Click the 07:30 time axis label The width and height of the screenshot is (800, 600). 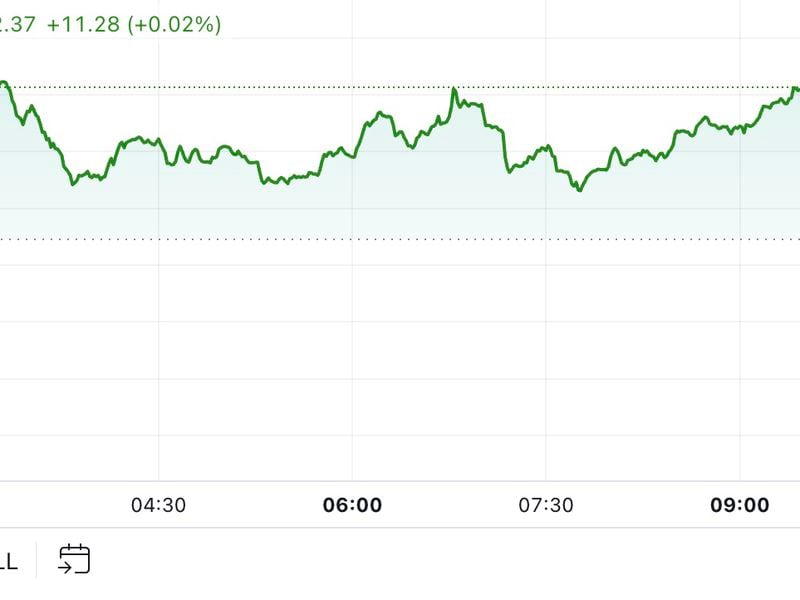tap(546, 505)
